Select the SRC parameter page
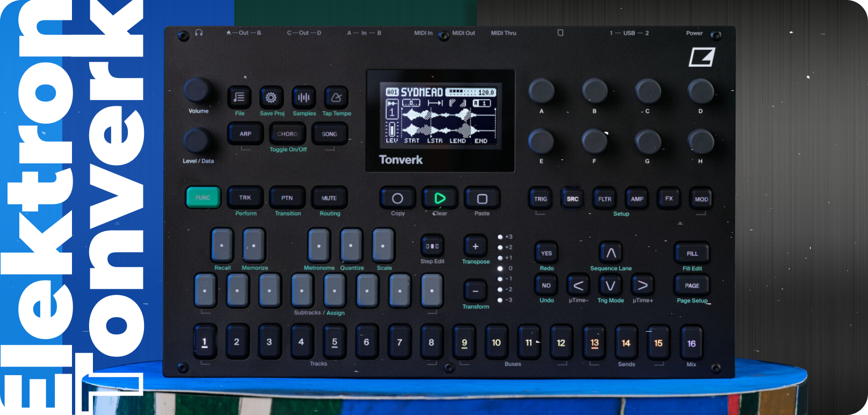The image size is (868, 415). 573,199
